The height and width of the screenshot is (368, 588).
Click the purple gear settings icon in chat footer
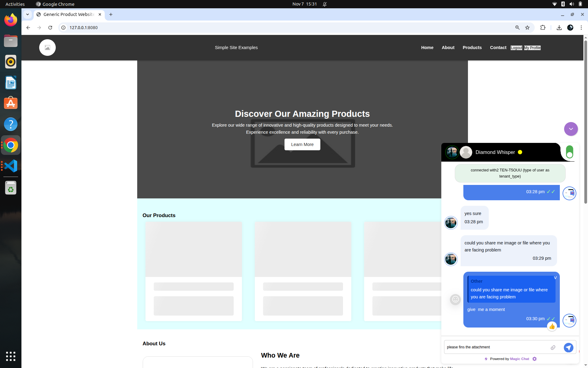(x=534, y=359)
